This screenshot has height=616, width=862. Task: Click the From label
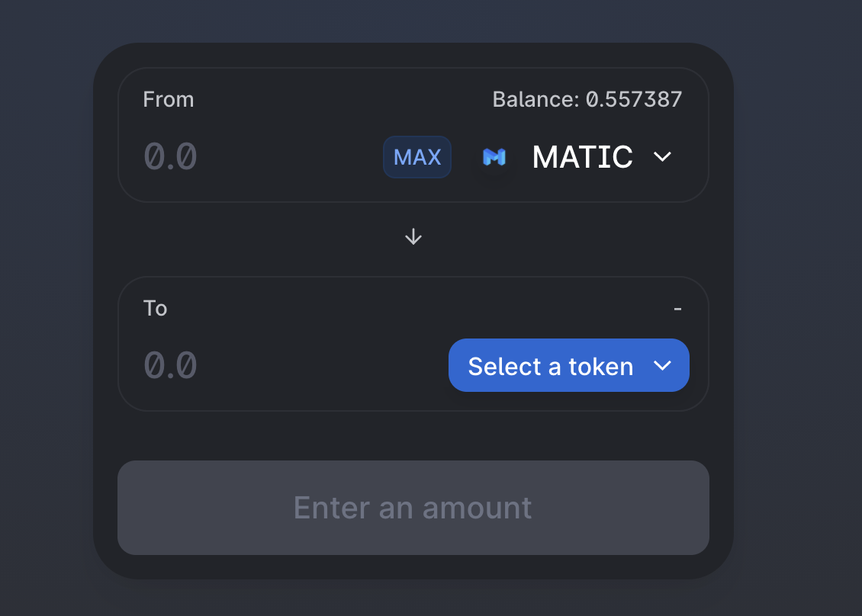coord(169,100)
